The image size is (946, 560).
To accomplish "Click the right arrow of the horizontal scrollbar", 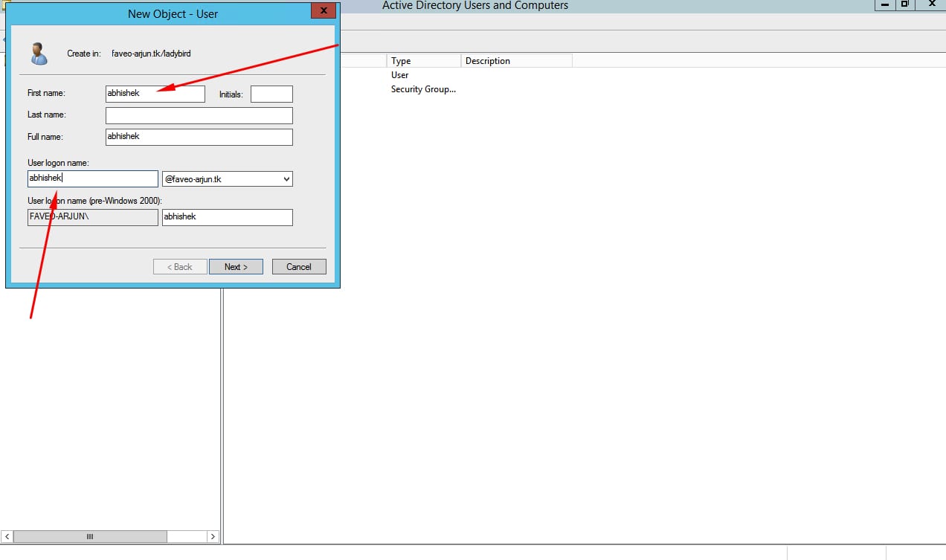I will [x=213, y=536].
